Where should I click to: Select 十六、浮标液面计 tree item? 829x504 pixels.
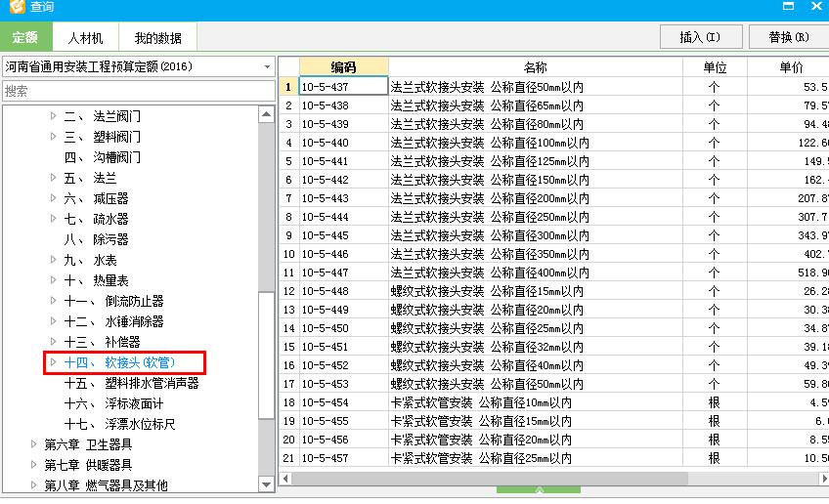[x=113, y=403]
